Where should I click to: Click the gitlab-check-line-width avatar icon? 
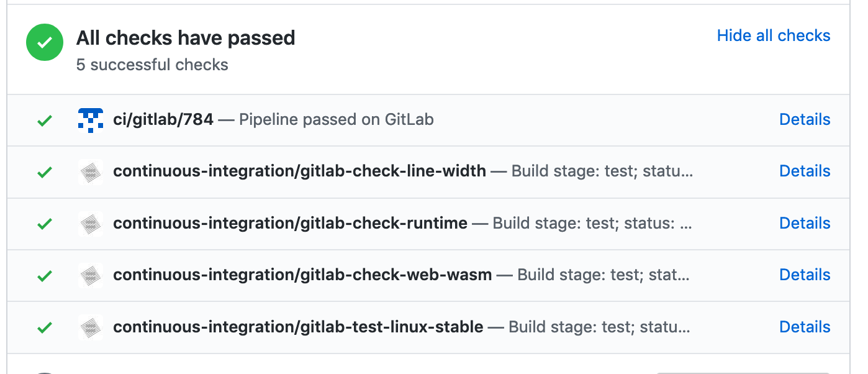[91, 171]
